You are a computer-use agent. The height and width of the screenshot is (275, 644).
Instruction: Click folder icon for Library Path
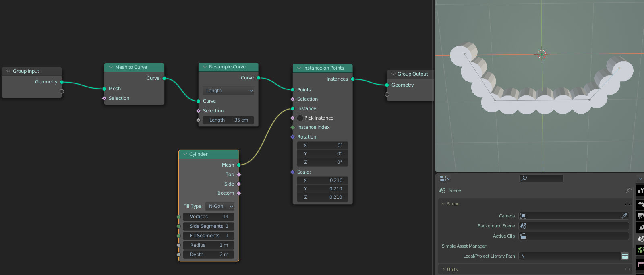pos(625,256)
